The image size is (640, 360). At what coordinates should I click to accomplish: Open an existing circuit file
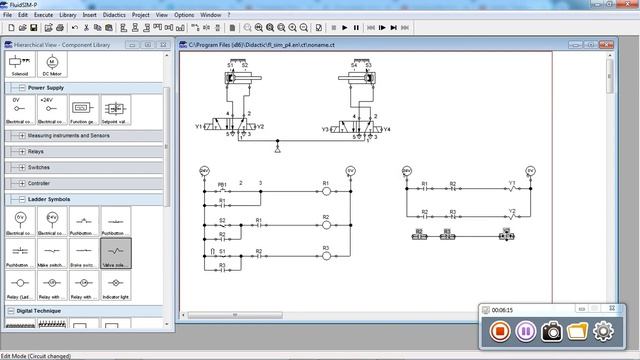[22, 28]
